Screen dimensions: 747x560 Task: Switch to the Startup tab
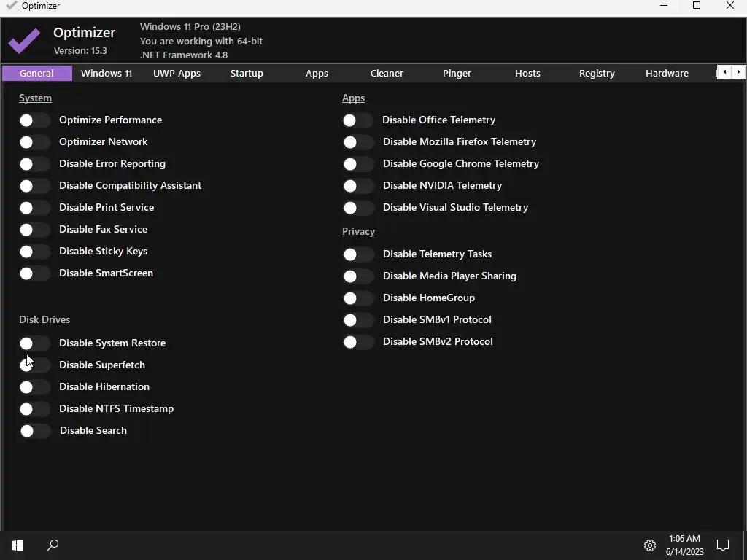(x=247, y=74)
